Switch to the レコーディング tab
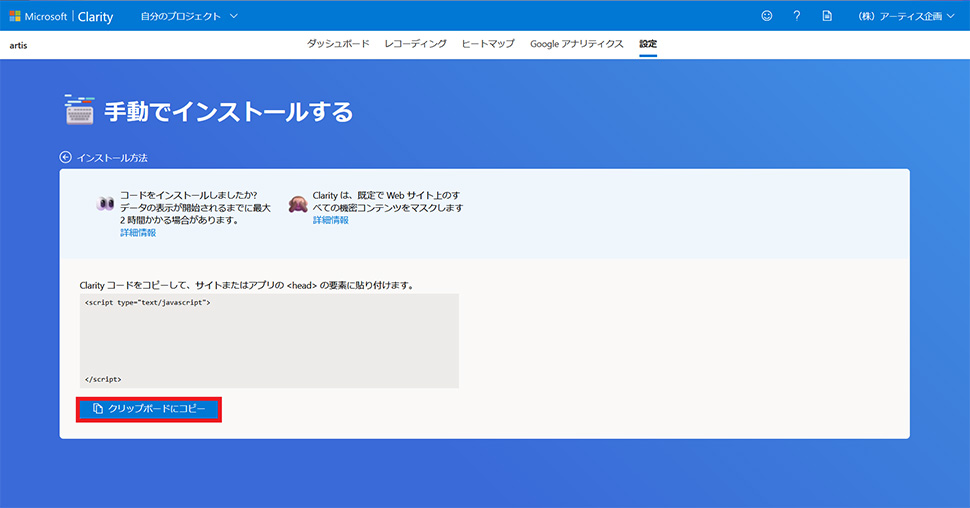The image size is (970, 508). pos(415,43)
